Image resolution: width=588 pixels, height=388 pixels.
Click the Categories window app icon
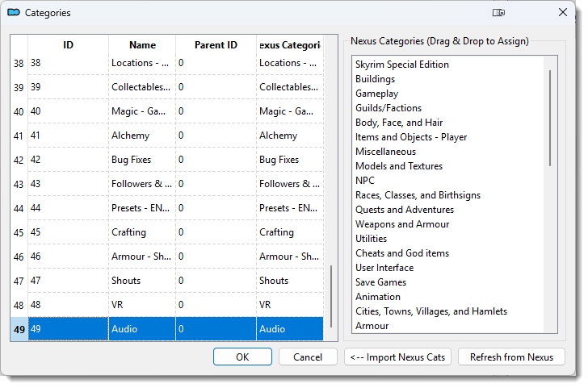(x=13, y=13)
